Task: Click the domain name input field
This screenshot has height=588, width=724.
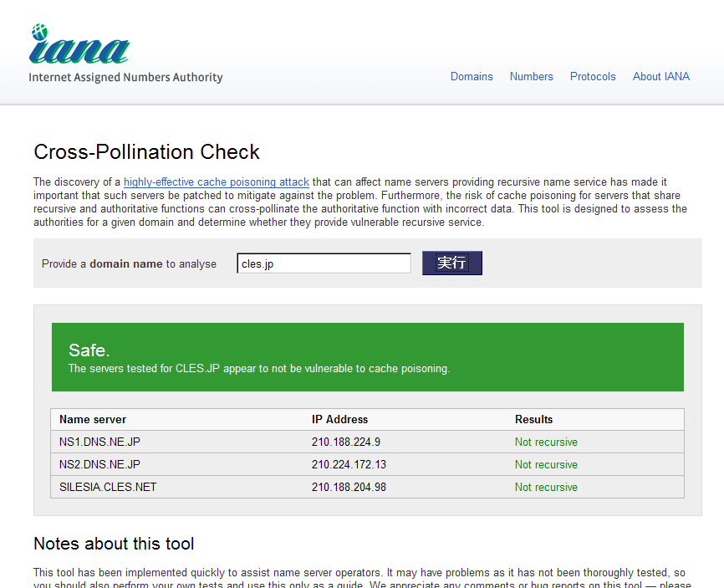Action: pos(324,263)
